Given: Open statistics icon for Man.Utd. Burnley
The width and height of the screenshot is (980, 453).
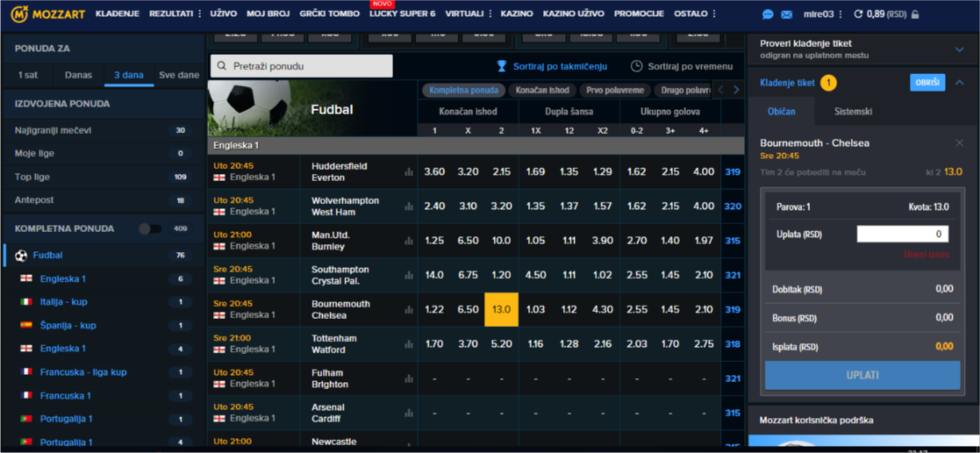Looking at the screenshot, I should click(409, 241).
